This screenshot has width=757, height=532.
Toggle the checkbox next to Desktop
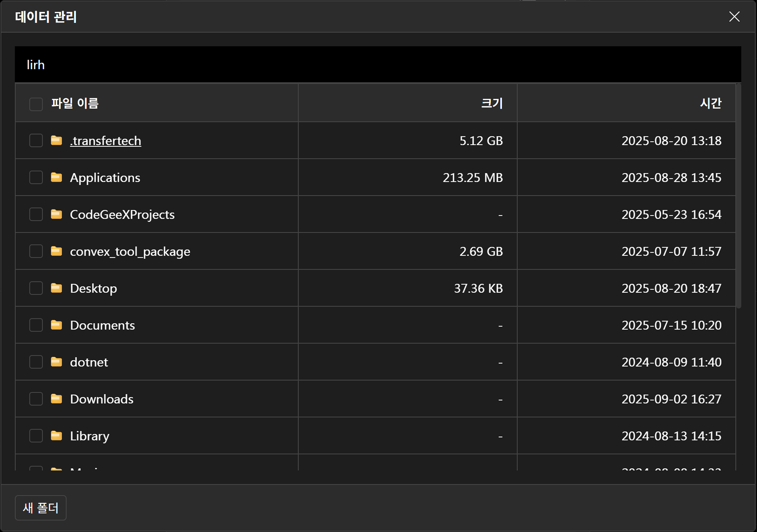[36, 288]
